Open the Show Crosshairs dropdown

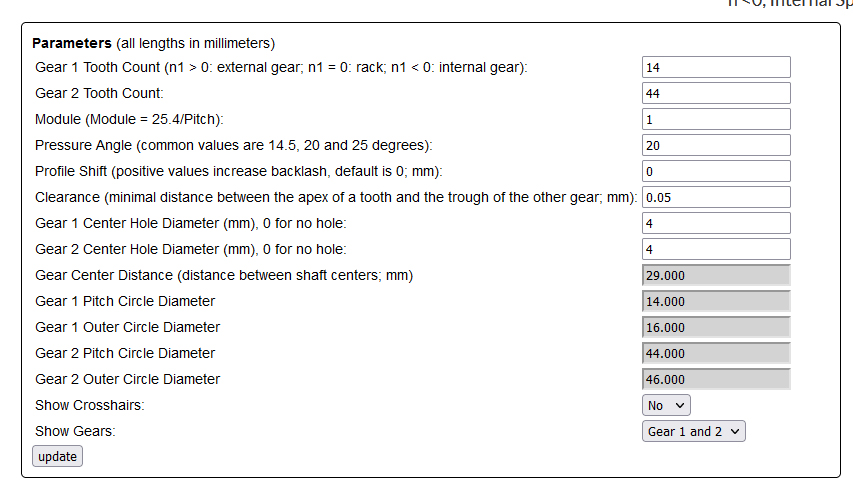point(666,405)
